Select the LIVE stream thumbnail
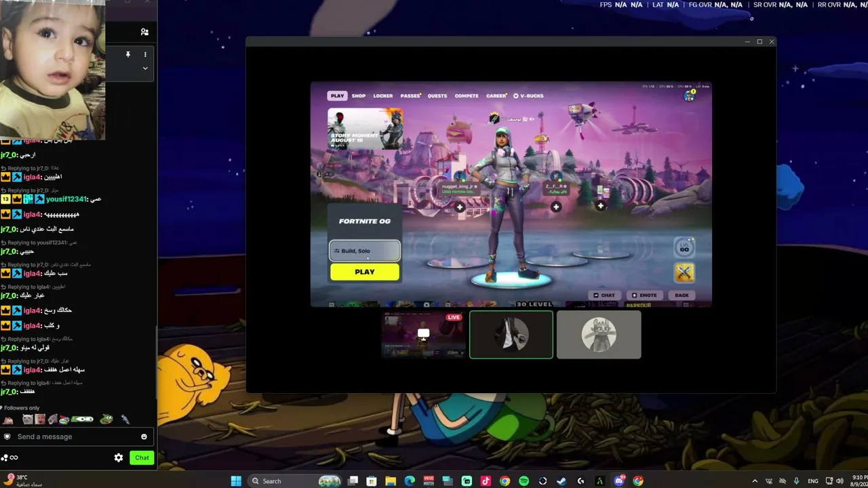 [x=423, y=334]
